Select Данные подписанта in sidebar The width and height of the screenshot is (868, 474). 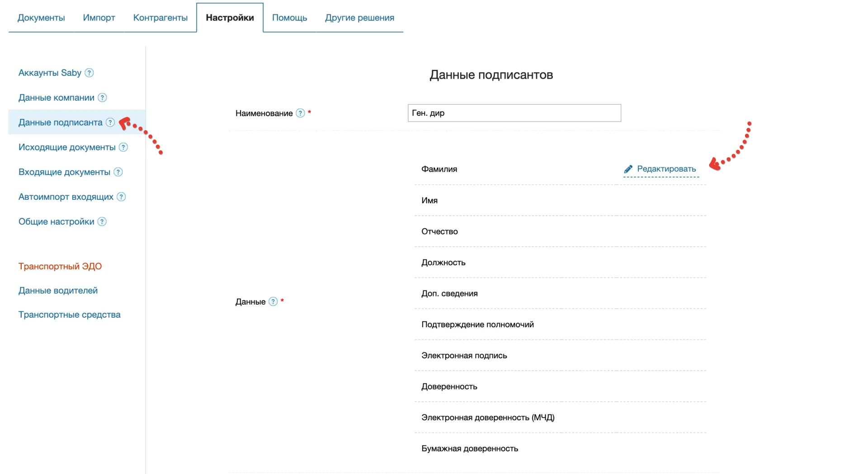61,122
